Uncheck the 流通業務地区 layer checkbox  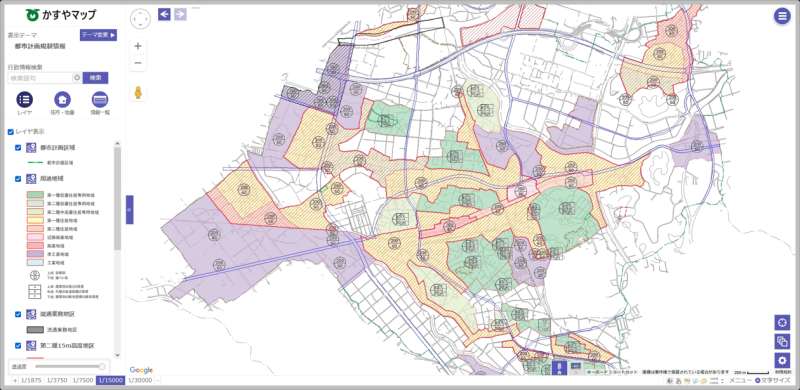point(18,314)
